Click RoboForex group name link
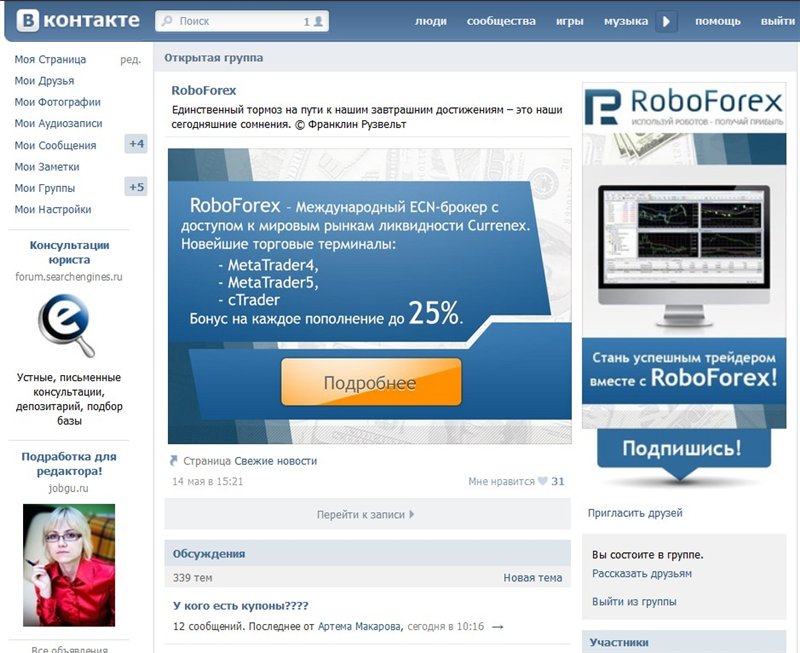This screenshot has height=653, width=800. (x=204, y=91)
